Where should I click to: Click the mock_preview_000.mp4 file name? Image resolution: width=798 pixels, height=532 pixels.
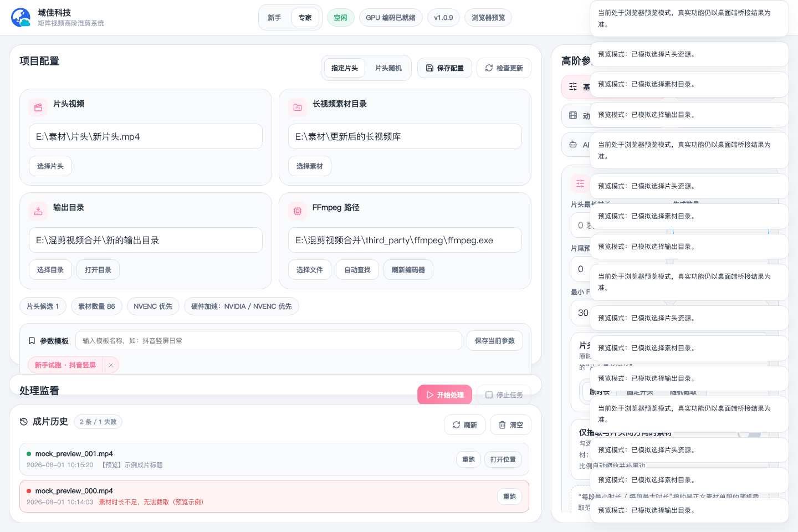74,491
